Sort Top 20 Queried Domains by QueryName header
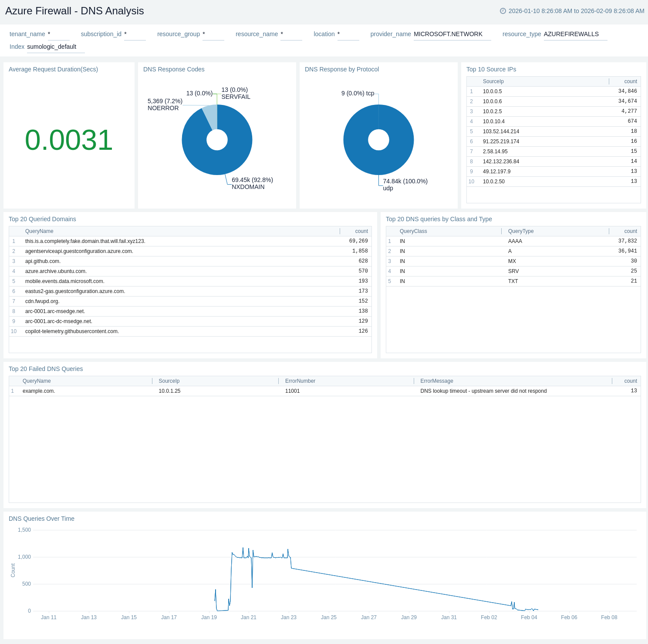The height and width of the screenshot is (644, 648). click(x=39, y=231)
